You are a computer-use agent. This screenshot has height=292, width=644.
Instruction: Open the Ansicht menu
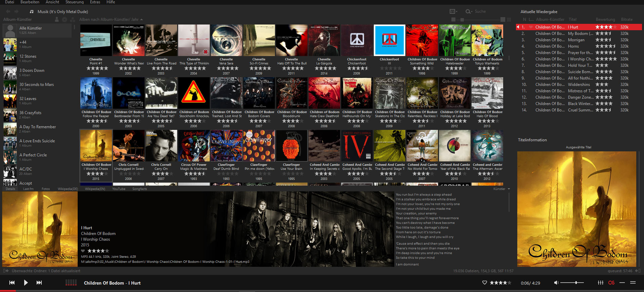tap(52, 2)
